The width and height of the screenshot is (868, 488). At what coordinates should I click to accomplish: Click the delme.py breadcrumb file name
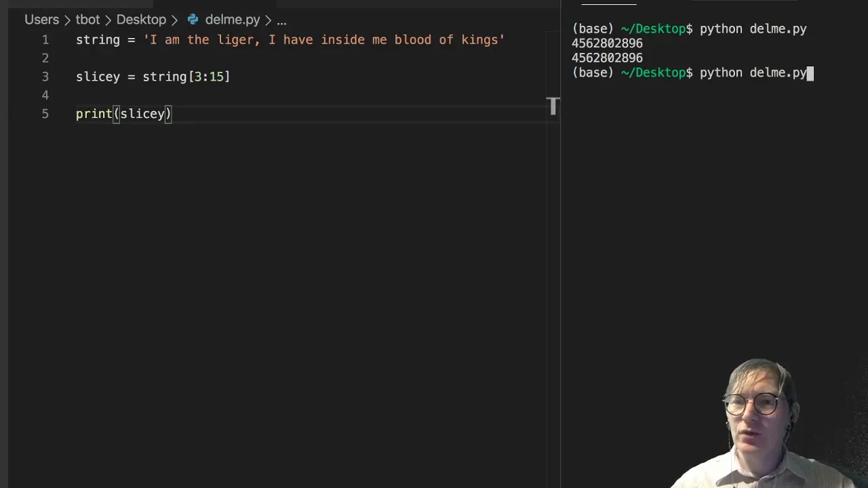[233, 20]
